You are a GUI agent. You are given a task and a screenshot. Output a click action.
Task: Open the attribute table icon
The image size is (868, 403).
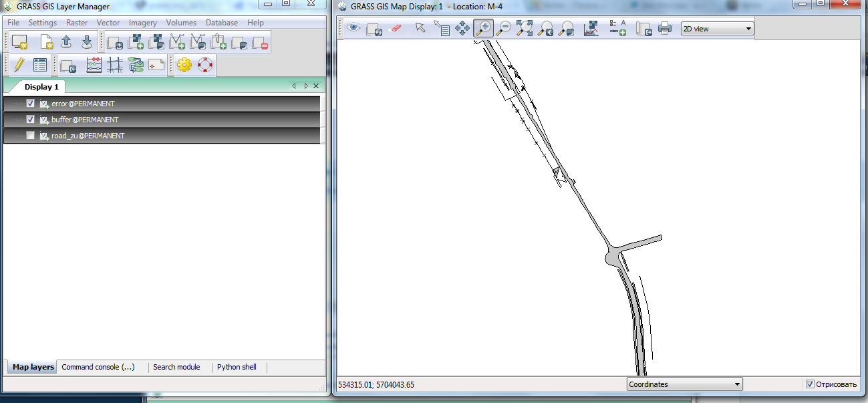(40, 65)
